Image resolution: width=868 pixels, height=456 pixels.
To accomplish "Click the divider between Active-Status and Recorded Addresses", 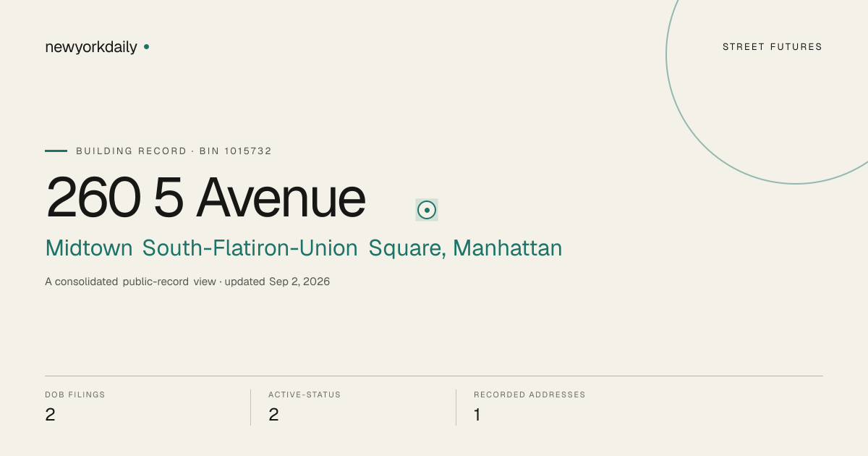I will (456, 408).
